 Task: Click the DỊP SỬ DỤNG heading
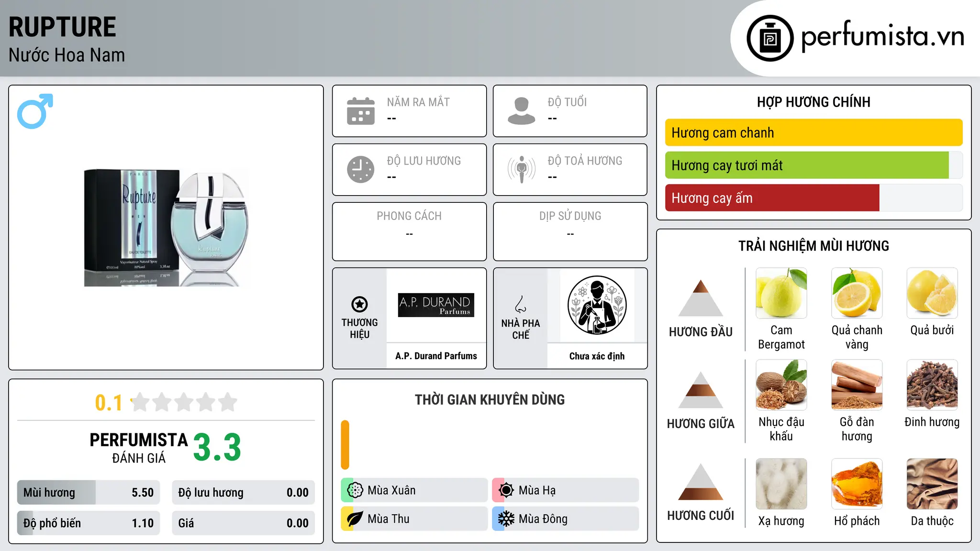pos(570,216)
